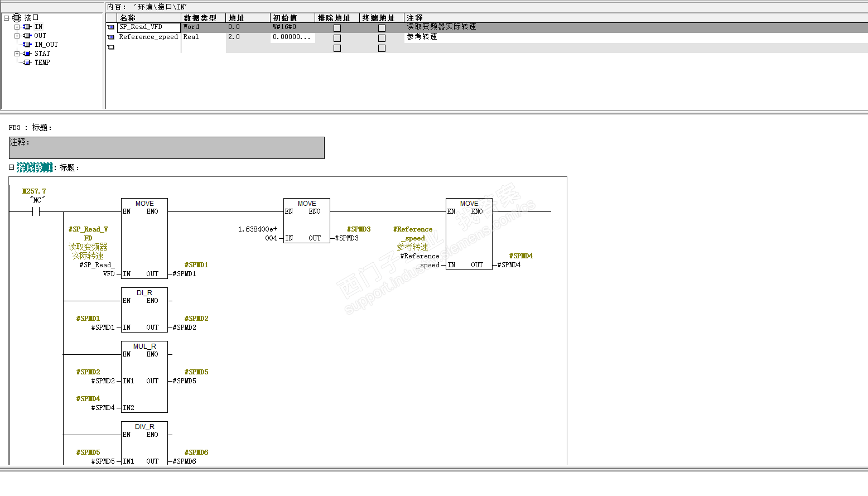This screenshot has width=868, height=496.
Task: Click the FB3 标题 block title line
Action: pyautogui.click(x=30, y=128)
